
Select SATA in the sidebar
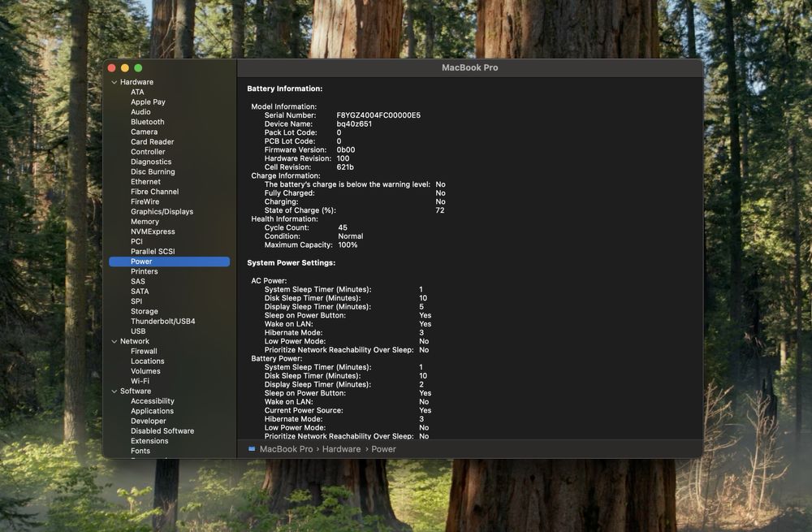click(x=140, y=291)
